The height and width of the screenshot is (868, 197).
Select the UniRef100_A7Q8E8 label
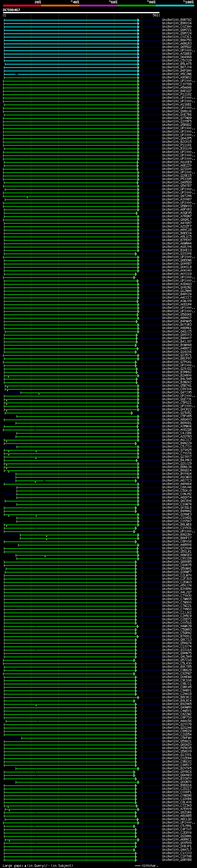coord(177,54)
